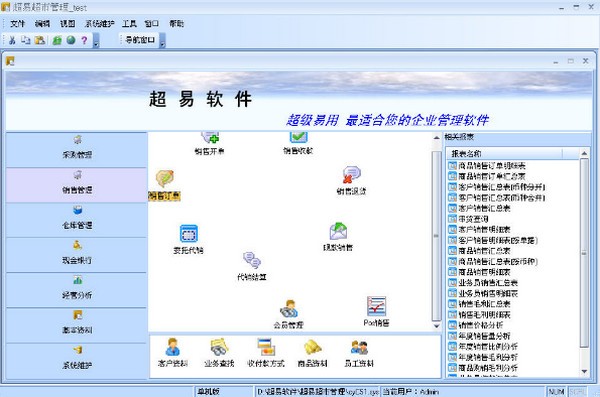This screenshot has width=600, height=397.
Task: Expand the first toolbar's options dropdown arrow
Action: 96,41
